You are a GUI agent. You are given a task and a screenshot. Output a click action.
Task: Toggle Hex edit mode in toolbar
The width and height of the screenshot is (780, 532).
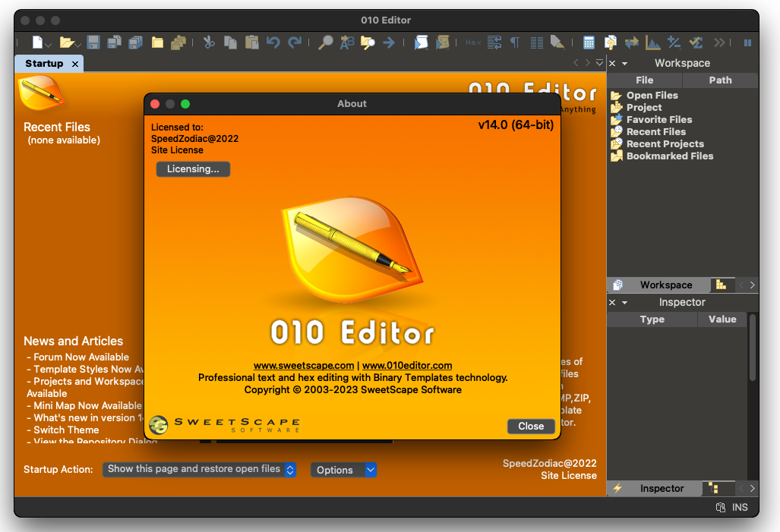coord(473,42)
